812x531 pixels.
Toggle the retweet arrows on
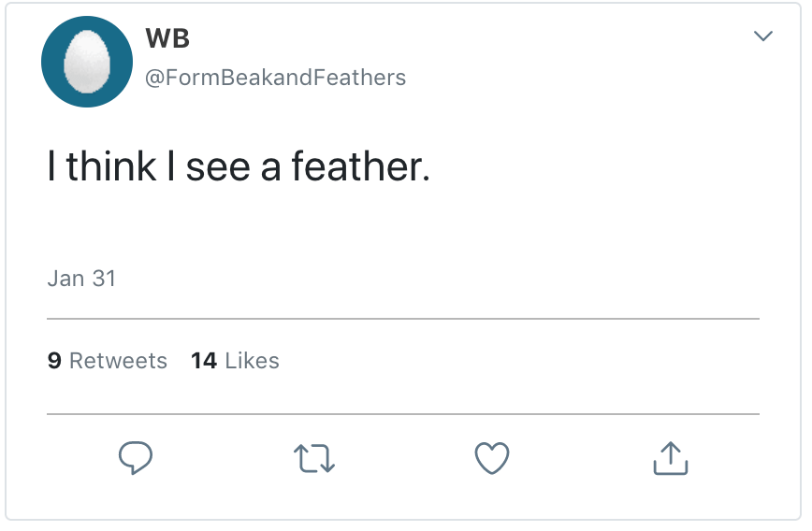click(x=313, y=458)
